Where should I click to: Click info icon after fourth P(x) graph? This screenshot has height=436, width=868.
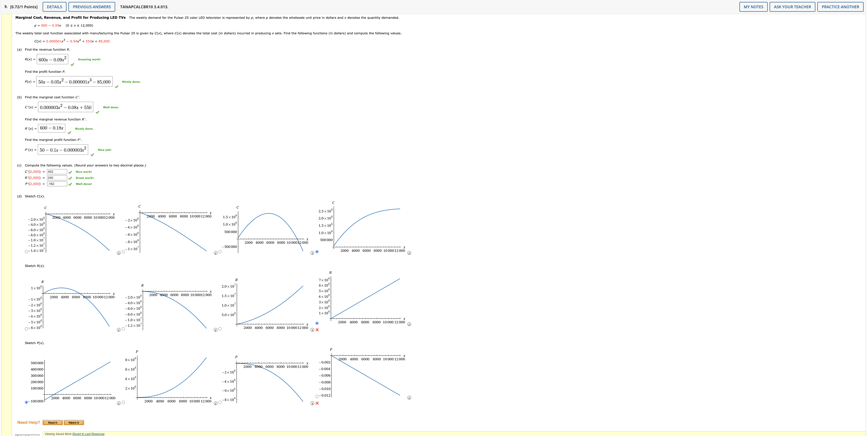(409, 398)
